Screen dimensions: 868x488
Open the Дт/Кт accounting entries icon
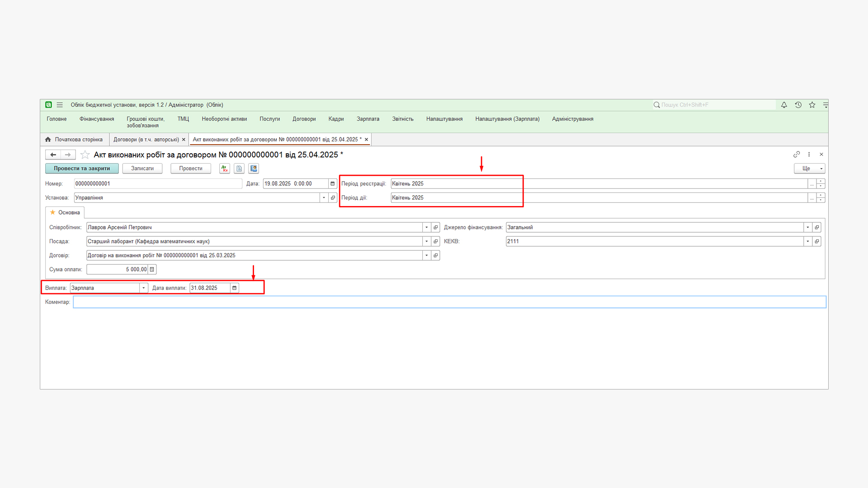[x=225, y=169]
